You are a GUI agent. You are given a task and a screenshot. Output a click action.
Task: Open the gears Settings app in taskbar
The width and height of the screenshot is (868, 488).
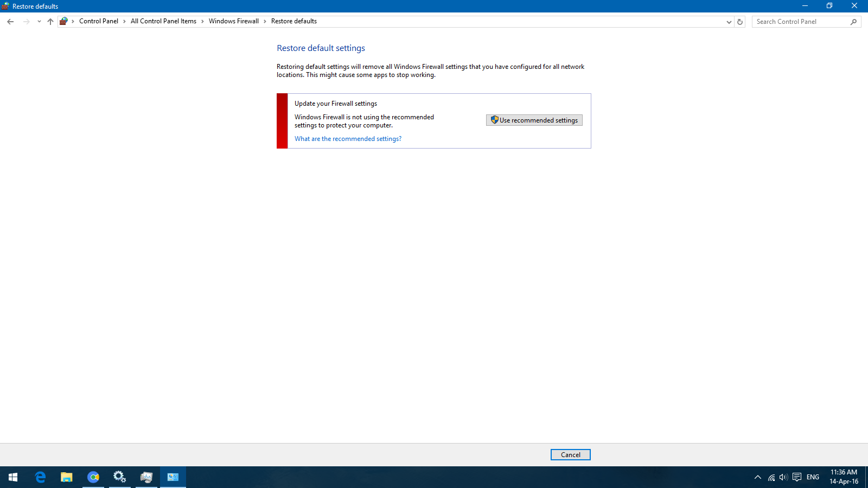point(119,477)
